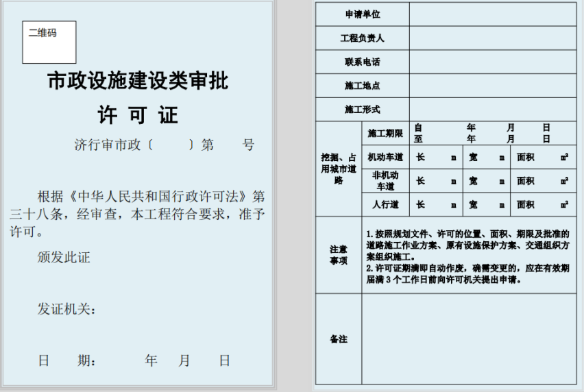Select the blank field next to 工程负责人
This screenshot has width=584, height=392.
(492, 38)
